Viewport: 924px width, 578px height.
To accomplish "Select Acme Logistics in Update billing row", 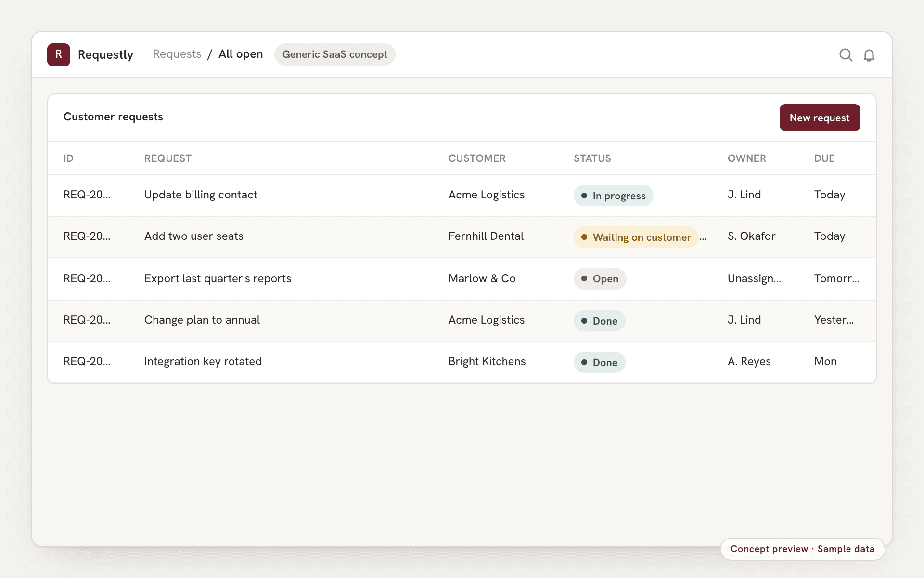I will point(487,195).
